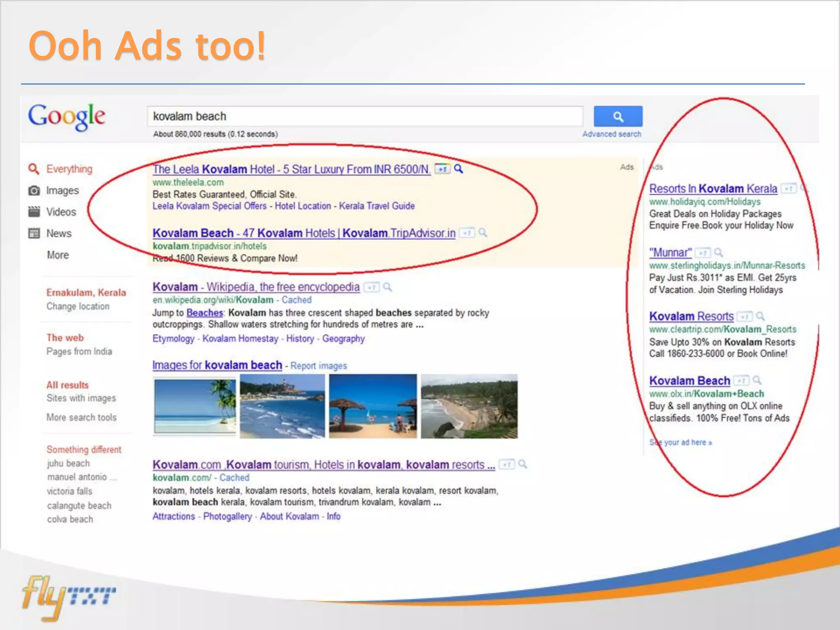This screenshot has width=840, height=630.
Task: Click preview magnifier beside Kovalam Beach OLX ad
Action: click(x=757, y=380)
